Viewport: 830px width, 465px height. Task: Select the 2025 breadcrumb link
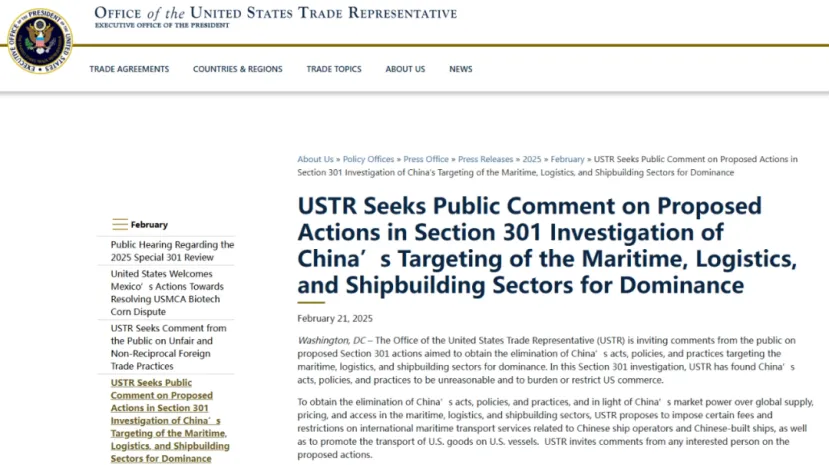[532, 159]
